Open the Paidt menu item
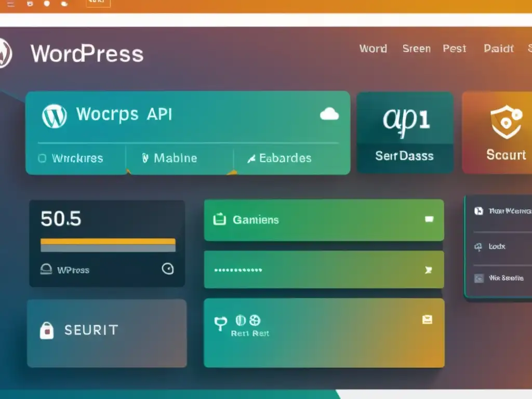The image size is (532, 399). [x=499, y=48]
